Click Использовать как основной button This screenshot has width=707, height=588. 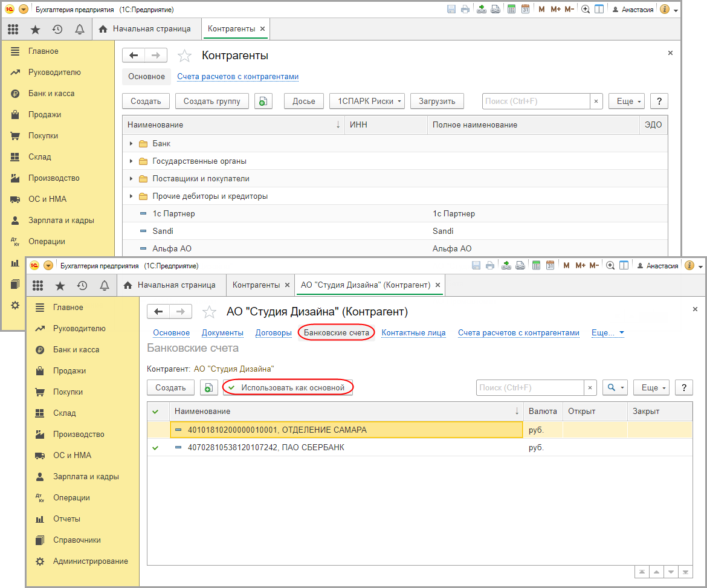[288, 387]
